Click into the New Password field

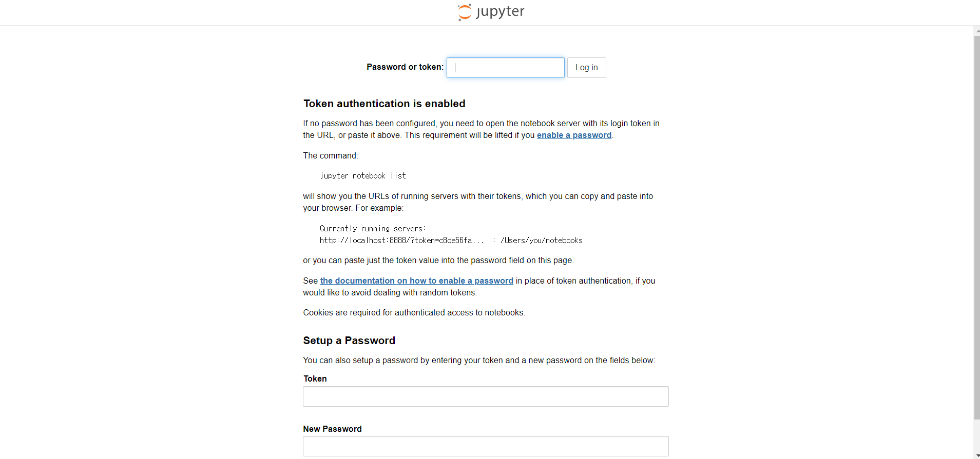coord(486,446)
